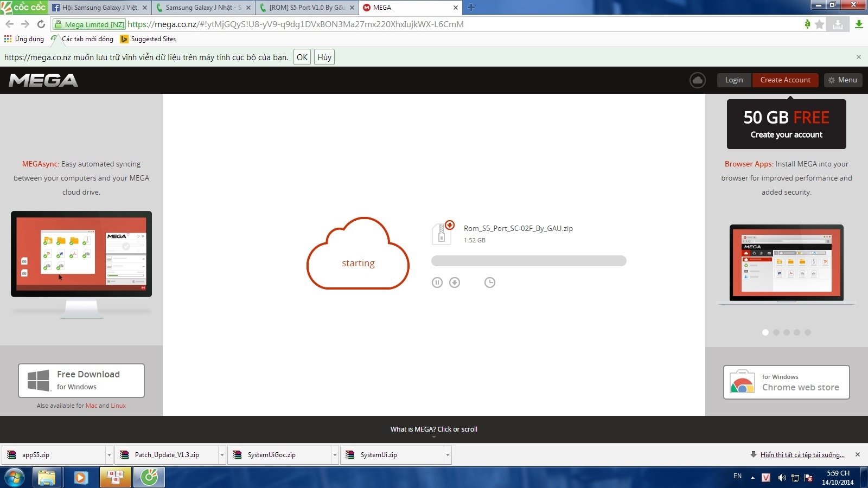Select the first carousel dot indicator
This screenshot has height=488, width=868.
point(765,332)
